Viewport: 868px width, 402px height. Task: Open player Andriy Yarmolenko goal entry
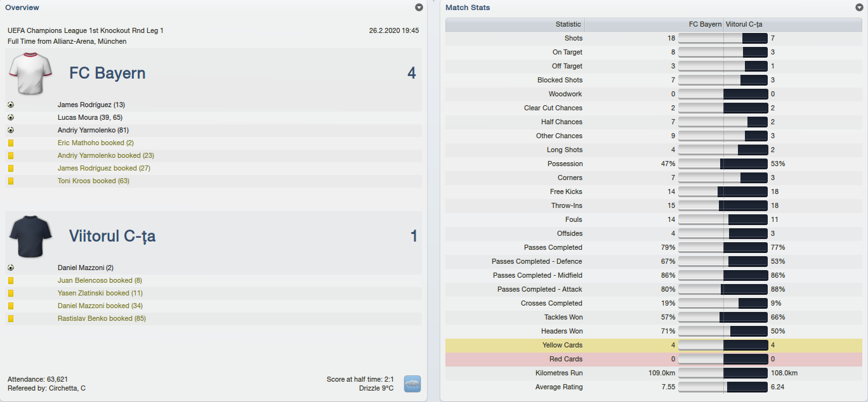pos(92,130)
